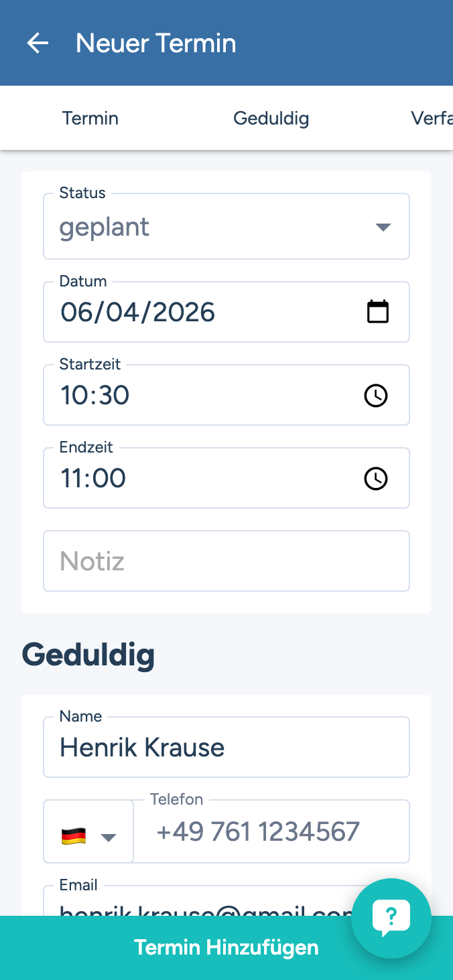Viewport: 453px width, 980px height.
Task: Switch to the Geduldig tab
Action: [x=271, y=118]
